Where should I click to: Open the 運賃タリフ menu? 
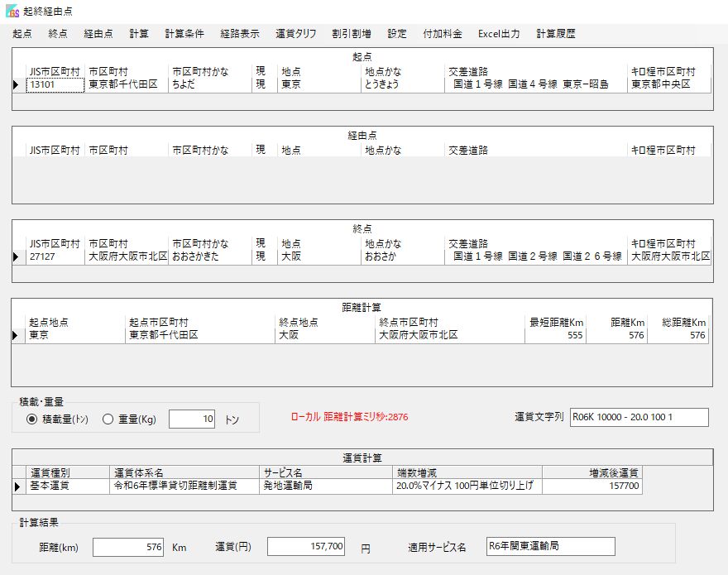[x=295, y=33]
